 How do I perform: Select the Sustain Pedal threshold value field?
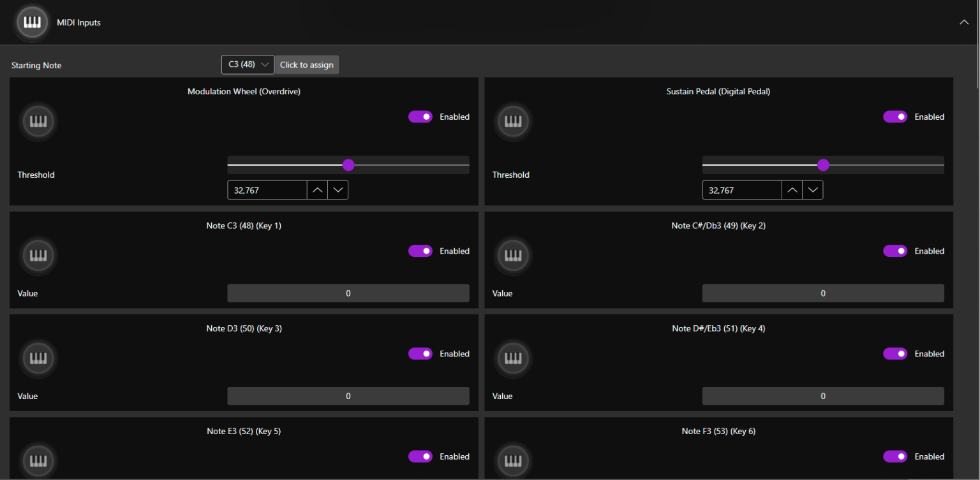pos(741,189)
